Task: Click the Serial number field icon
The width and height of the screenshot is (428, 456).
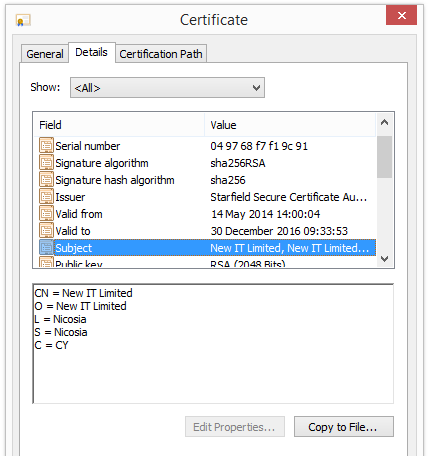Action: coord(46,145)
